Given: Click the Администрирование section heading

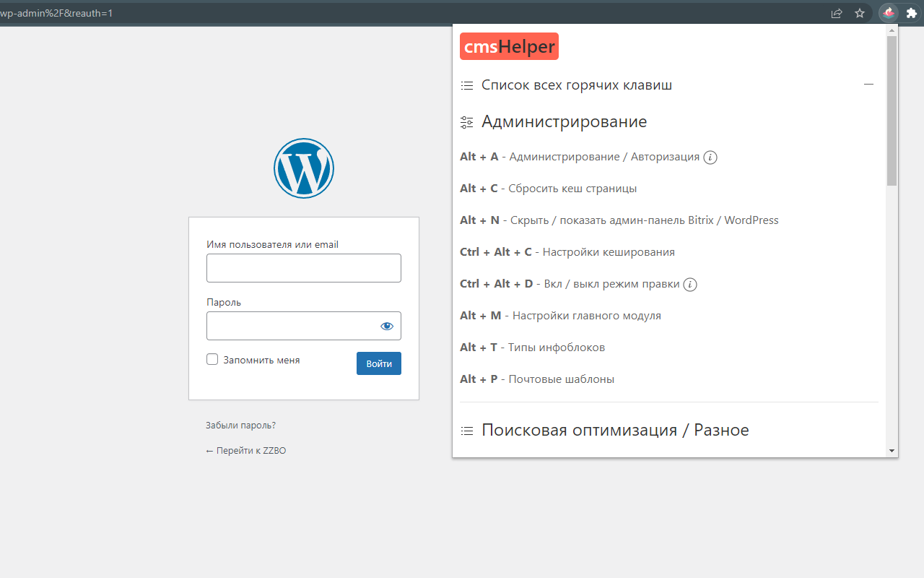Looking at the screenshot, I should pos(564,122).
